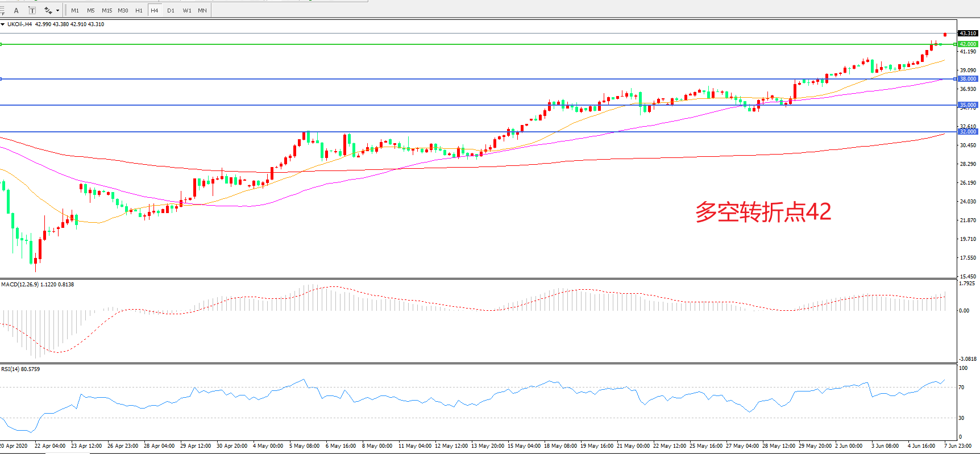Switch chart to M1 timeframe
980x454 pixels.
[x=75, y=10]
